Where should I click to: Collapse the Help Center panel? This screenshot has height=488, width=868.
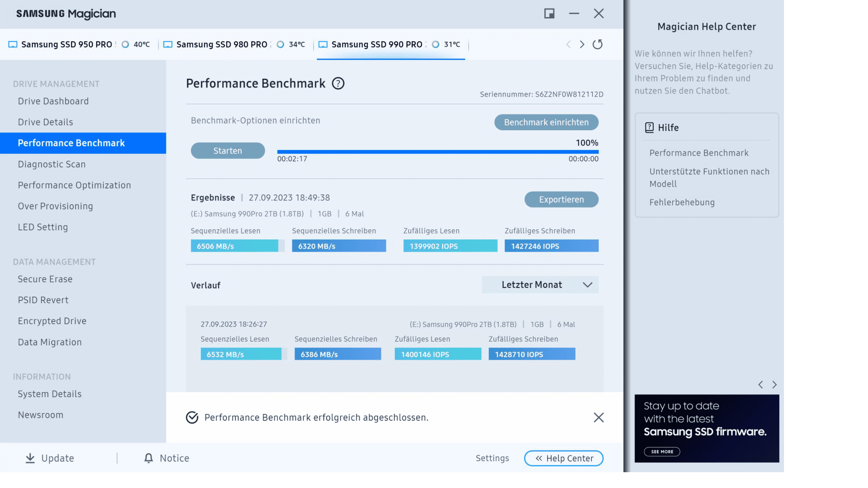click(564, 458)
